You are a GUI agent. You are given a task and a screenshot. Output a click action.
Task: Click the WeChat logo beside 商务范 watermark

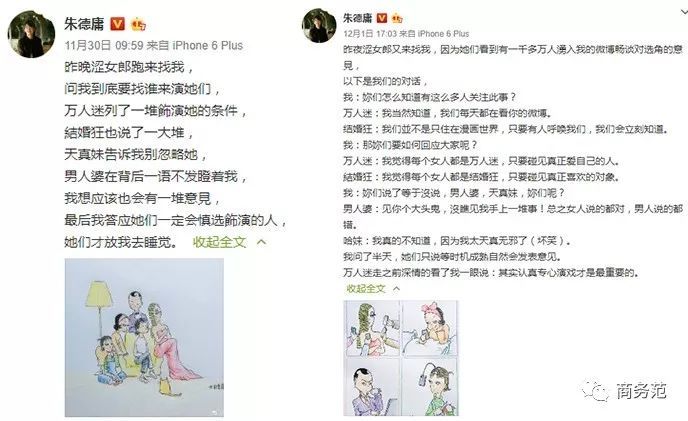[x=595, y=390]
